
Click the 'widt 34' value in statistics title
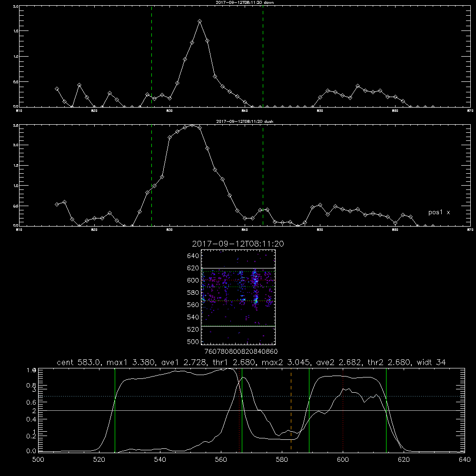431,362
